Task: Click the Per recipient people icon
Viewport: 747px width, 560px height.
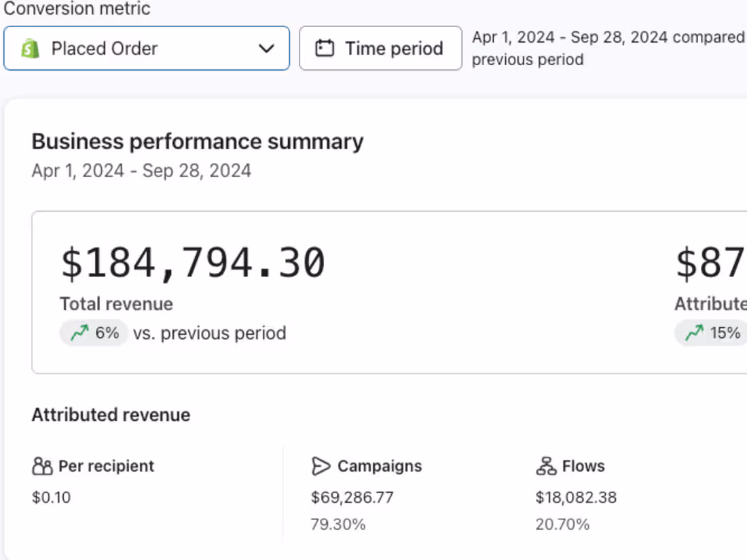Action: click(x=41, y=466)
